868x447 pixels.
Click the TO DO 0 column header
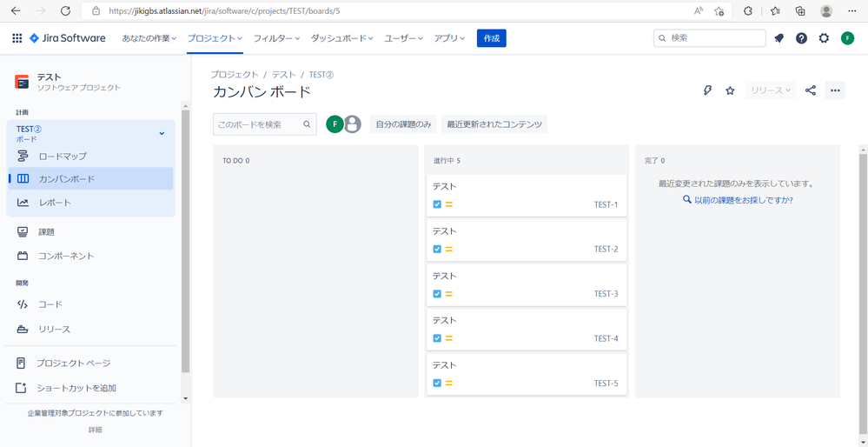click(236, 161)
